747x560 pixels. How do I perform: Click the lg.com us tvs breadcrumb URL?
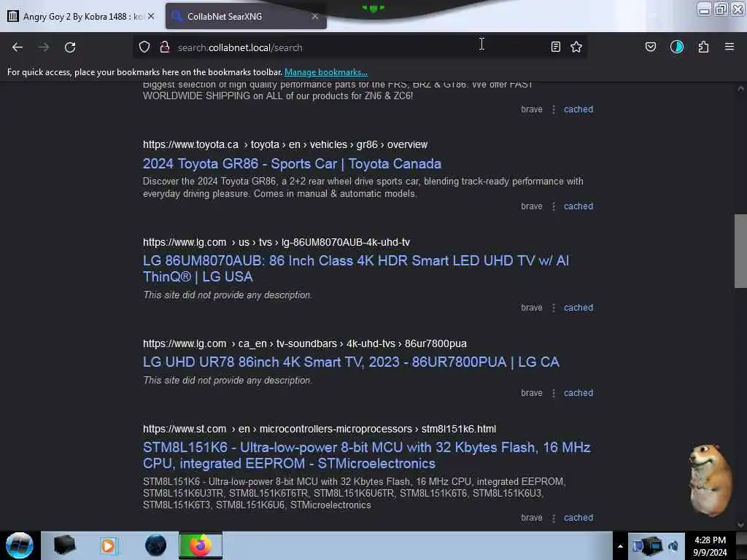[276, 242]
